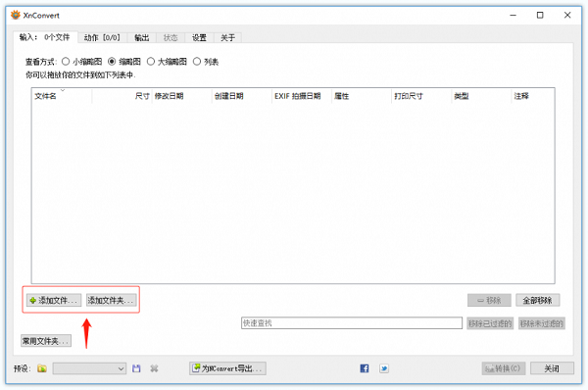Click the 全部移除 button
This screenshot has width=588, height=390.
tap(537, 300)
